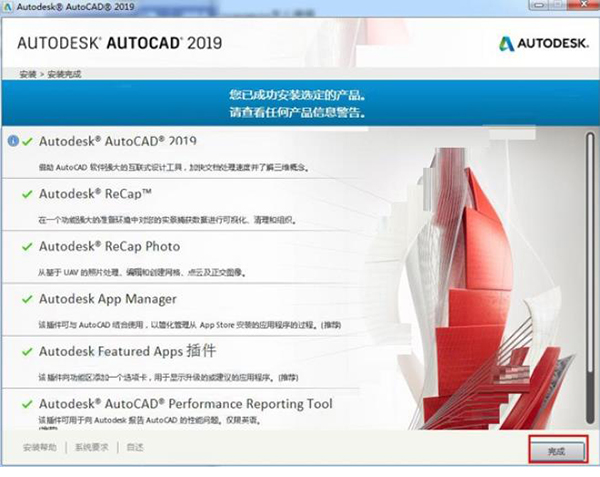Click the description mentioning App Store under App Manager
600x477 pixels.
point(190,325)
